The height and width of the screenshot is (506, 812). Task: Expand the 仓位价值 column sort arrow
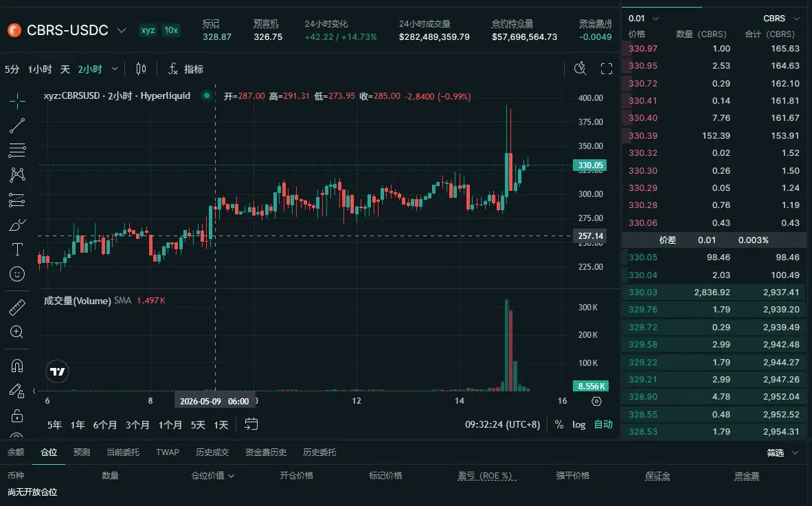pyautogui.click(x=232, y=476)
